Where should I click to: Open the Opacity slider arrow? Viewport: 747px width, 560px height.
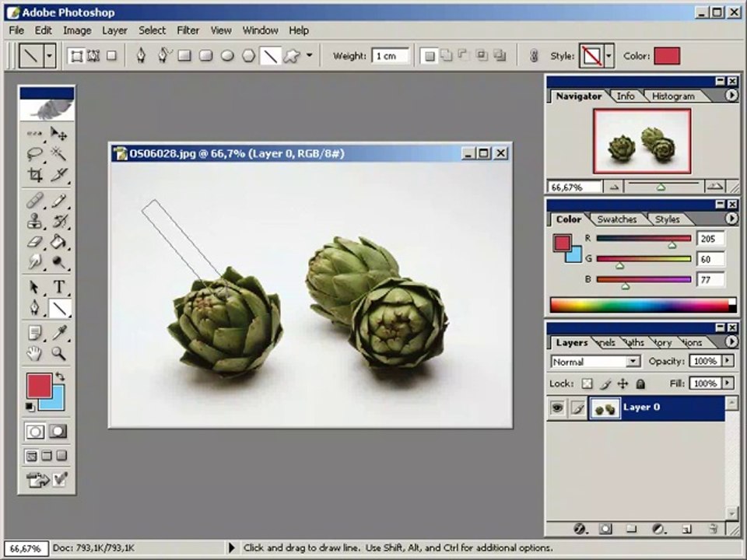click(x=728, y=361)
